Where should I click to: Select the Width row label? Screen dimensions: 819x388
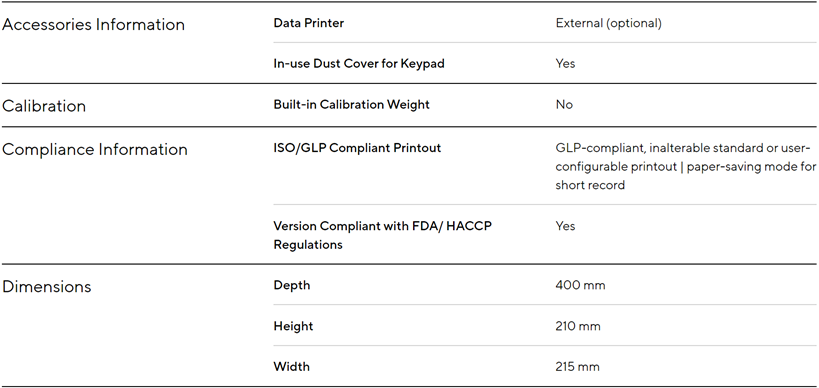(x=291, y=367)
